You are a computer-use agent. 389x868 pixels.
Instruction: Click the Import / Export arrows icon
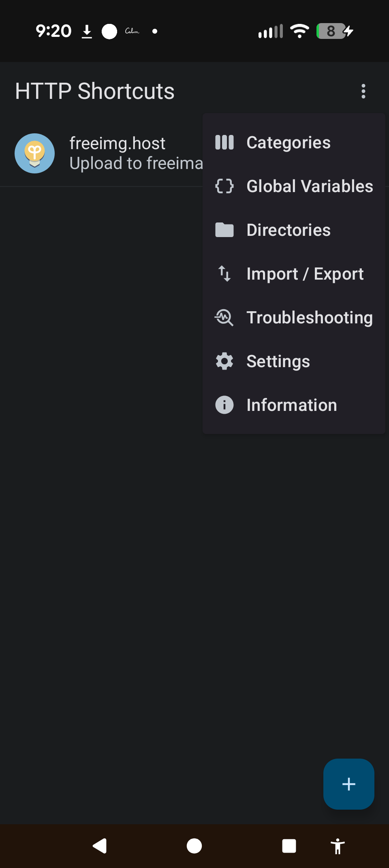tap(224, 274)
